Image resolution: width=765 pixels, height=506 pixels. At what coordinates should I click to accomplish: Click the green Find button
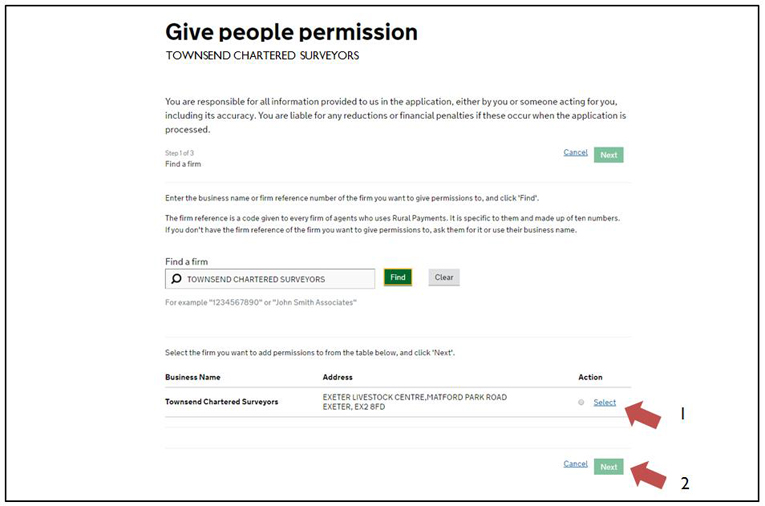click(x=398, y=277)
